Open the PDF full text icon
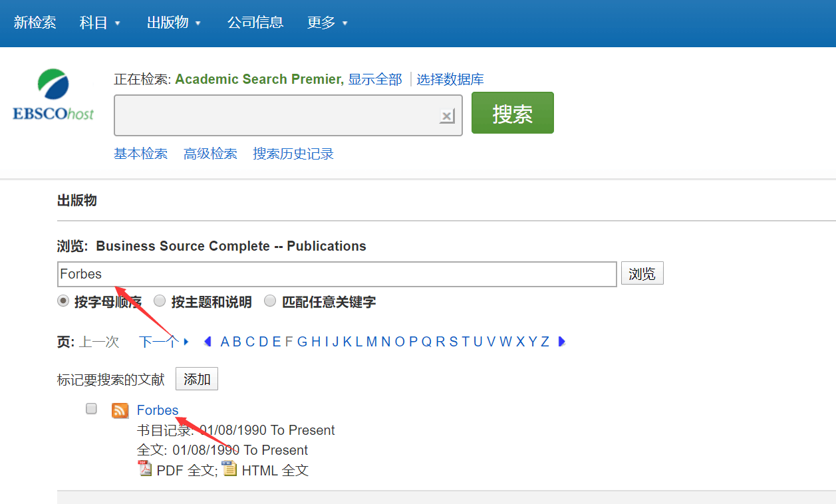 (145, 469)
